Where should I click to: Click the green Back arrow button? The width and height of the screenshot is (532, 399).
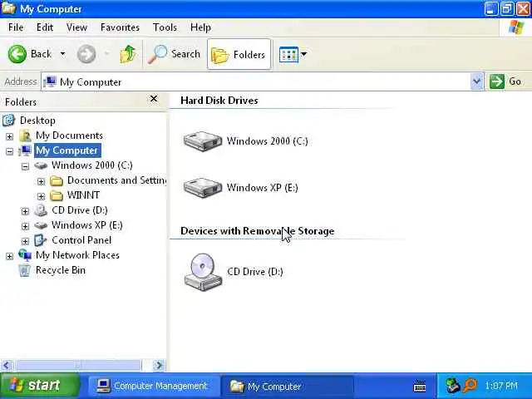[17, 54]
